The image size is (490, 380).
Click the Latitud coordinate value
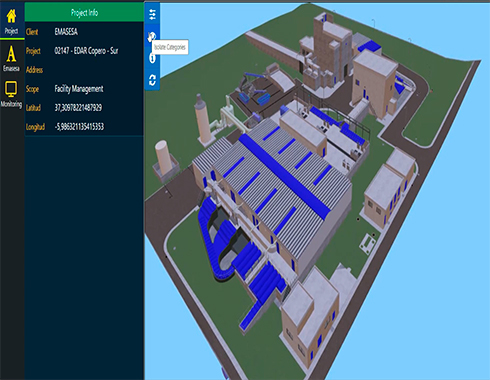pos(78,108)
